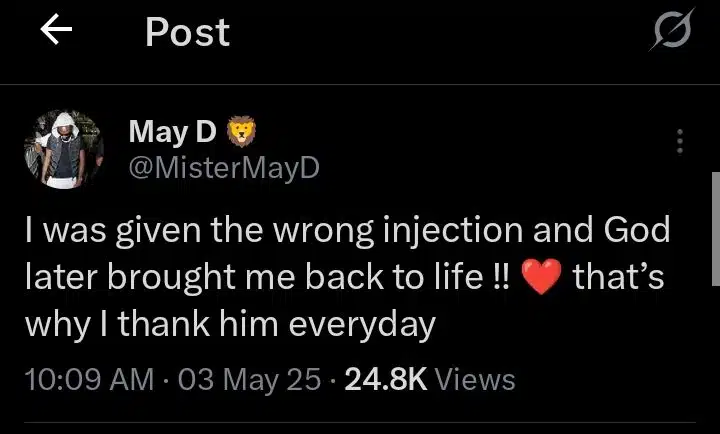Open the three-dot more options menu
The image size is (720, 434).
pos(680,141)
